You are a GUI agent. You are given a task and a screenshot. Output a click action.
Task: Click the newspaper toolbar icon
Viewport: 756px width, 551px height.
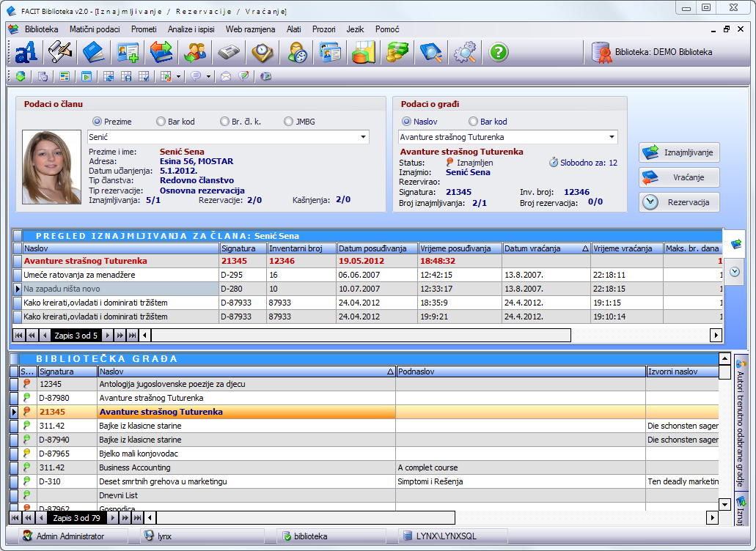pos(228,53)
